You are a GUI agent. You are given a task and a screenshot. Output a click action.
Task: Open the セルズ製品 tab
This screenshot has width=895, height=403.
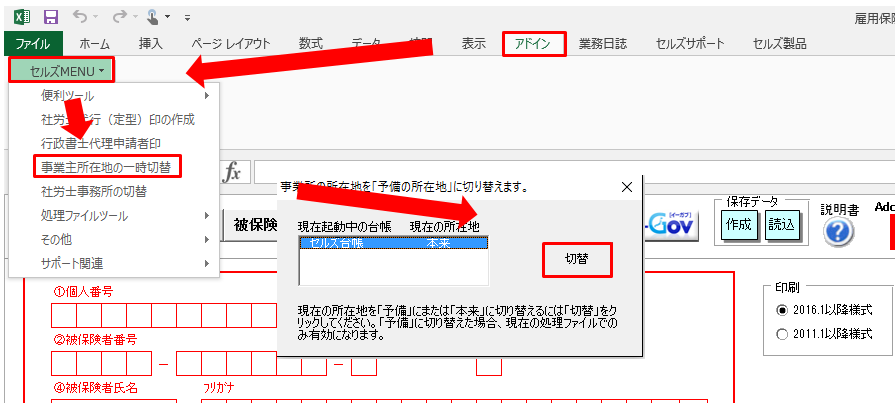click(780, 43)
